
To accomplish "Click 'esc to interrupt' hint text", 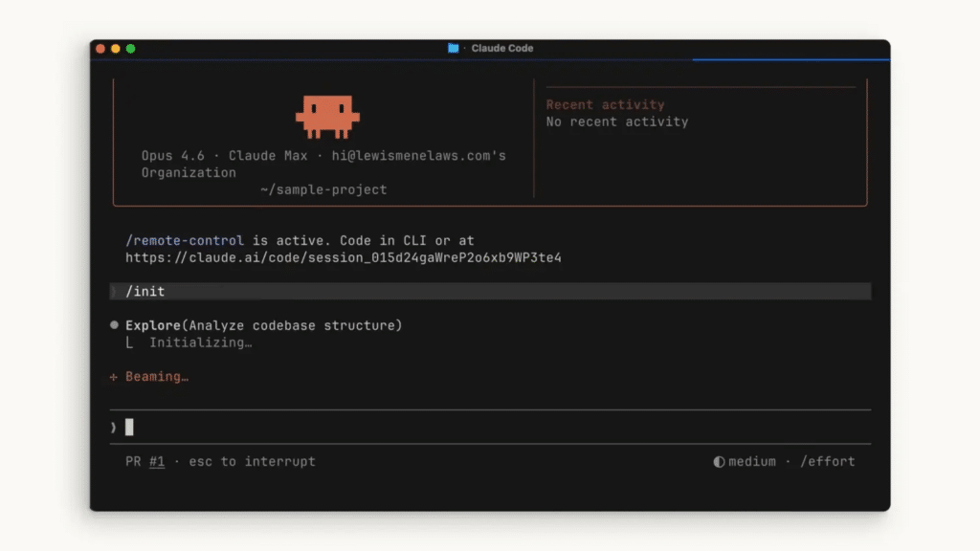I will [x=252, y=462].
